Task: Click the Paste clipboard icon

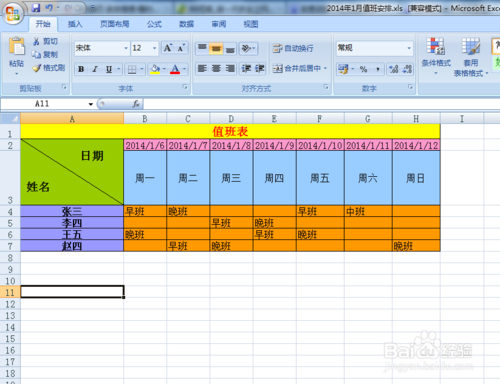Action: pos(16,46)
